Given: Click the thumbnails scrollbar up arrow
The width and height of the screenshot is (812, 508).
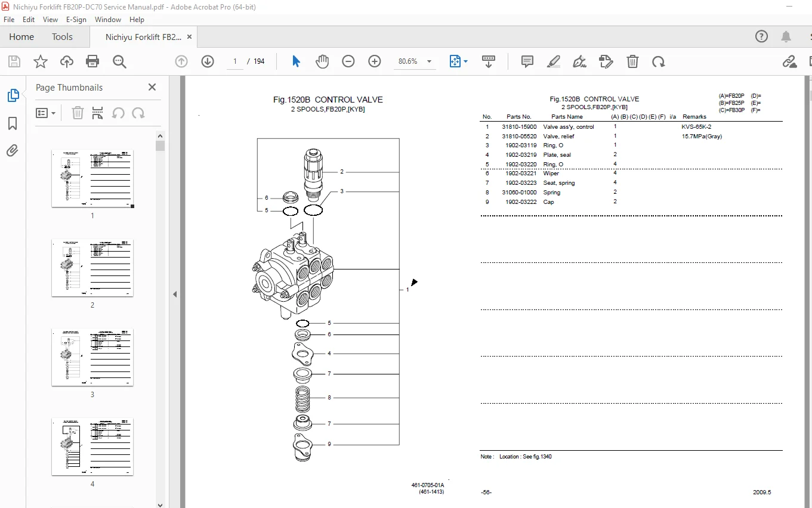Looking at the screenshot, I should click(x=160, y=136).
